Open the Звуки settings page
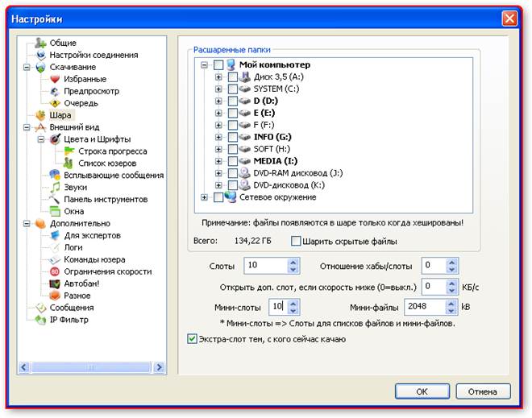The image size is (532, 418). pyautogui.click(x=75, y=187)
